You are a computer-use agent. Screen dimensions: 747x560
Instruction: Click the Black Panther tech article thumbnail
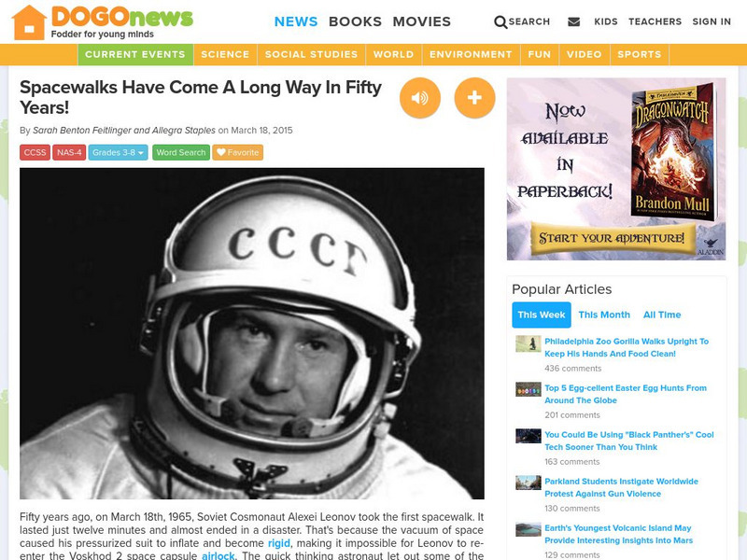pos(528,436)
